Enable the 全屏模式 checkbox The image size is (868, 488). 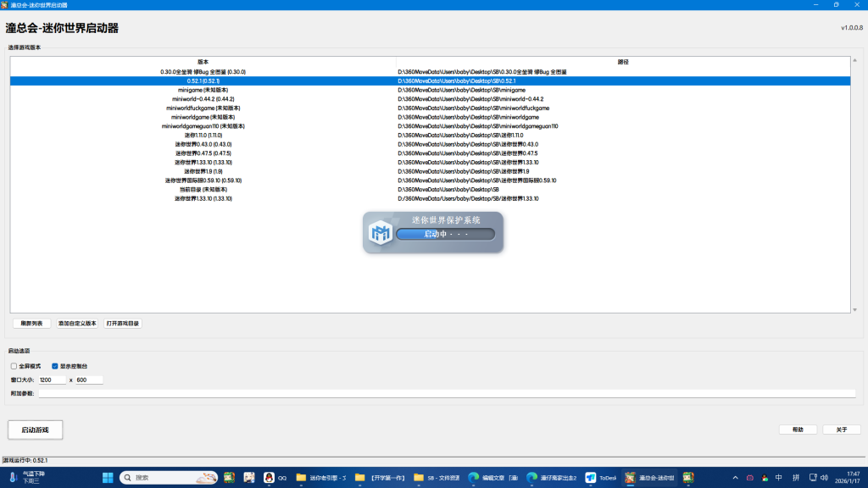click(14, 366)
